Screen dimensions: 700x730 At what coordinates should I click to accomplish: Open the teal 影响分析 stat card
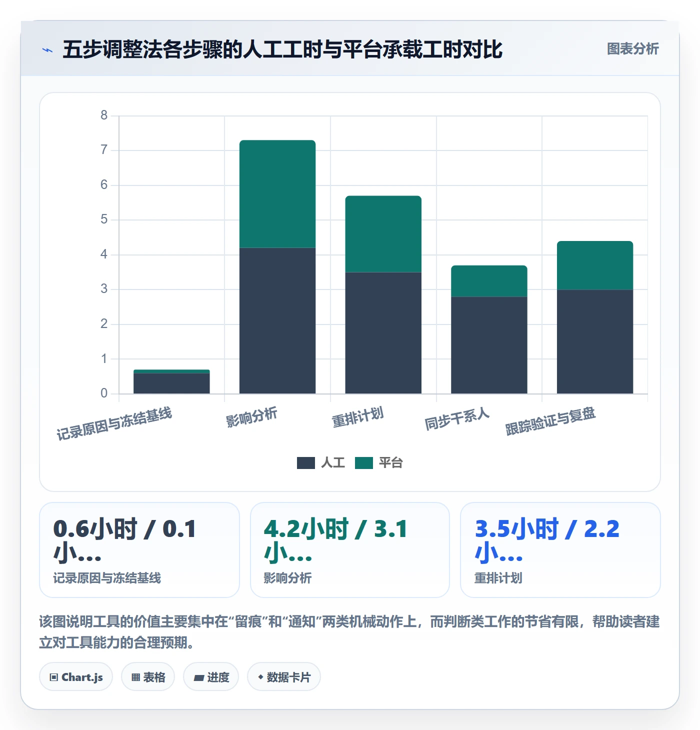(x=350, y=550)
